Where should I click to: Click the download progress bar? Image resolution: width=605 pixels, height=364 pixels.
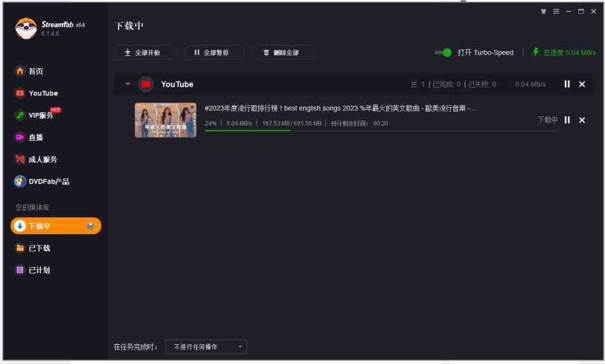(380, 131)
